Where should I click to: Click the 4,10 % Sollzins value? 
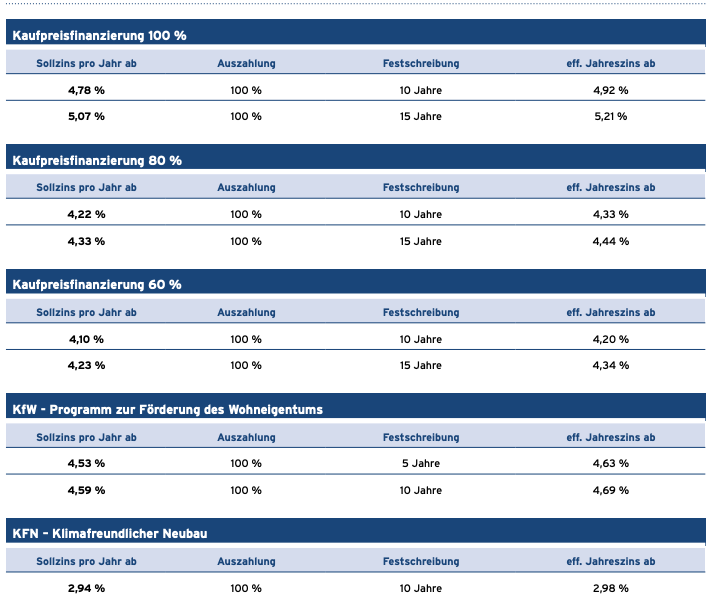(x=86, y=340)
